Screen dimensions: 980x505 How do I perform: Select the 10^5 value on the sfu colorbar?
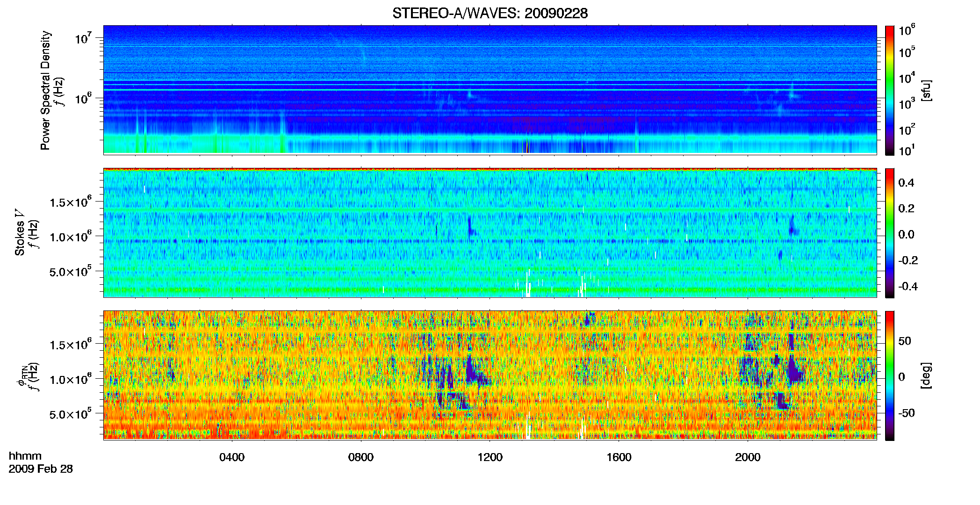(907, 52)
